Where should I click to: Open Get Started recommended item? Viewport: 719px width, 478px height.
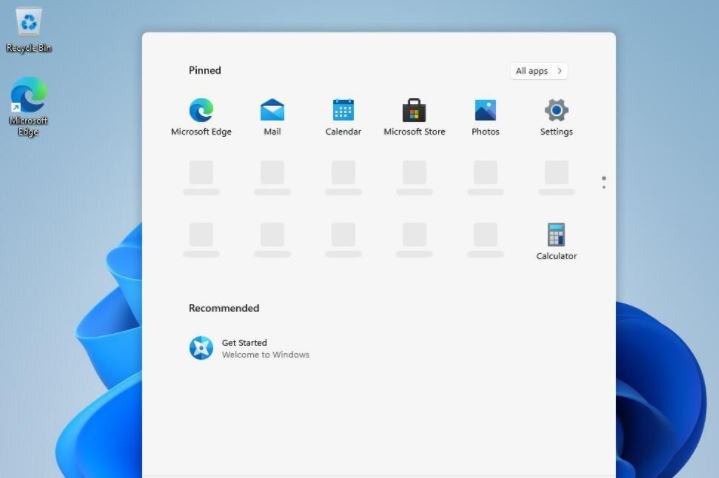[x=249, y=348]
